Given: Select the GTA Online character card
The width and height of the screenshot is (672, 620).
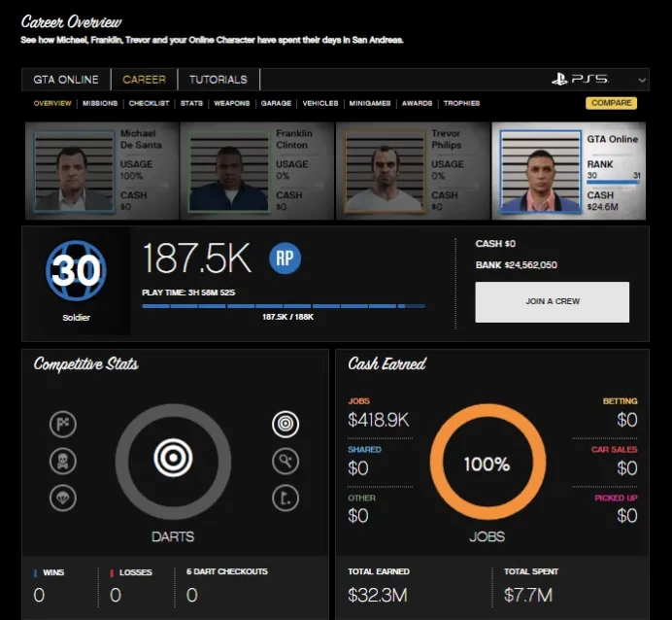Looking at the screenshot, I should click(569, 171).
